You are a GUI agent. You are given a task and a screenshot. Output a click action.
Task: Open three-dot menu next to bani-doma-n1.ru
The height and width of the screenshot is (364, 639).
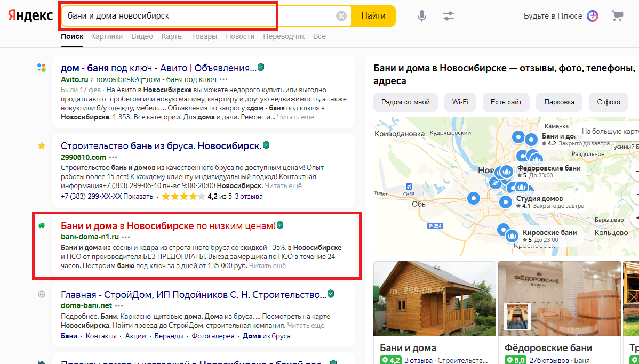(126, 237)
